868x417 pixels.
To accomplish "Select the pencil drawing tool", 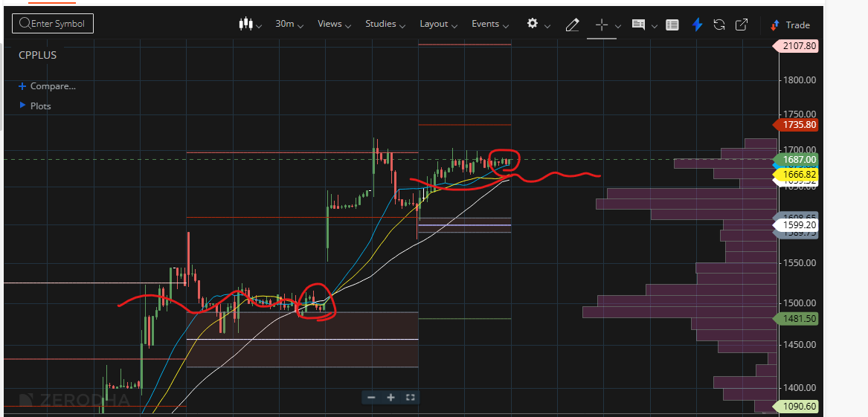I will pyautogui.click(x=573, y=25).
